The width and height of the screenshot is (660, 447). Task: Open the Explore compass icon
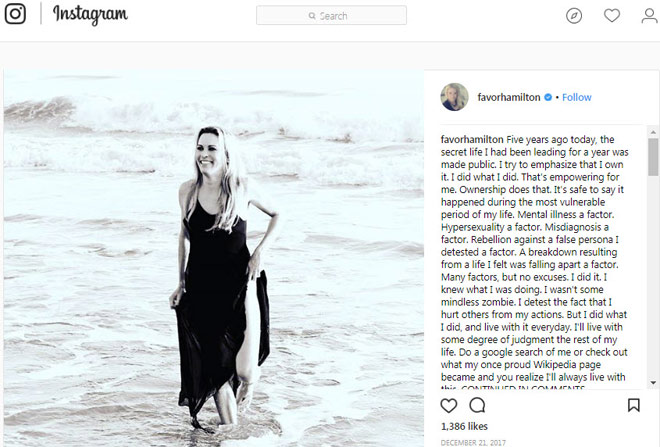pyautogui.click(x=574, y=15)
